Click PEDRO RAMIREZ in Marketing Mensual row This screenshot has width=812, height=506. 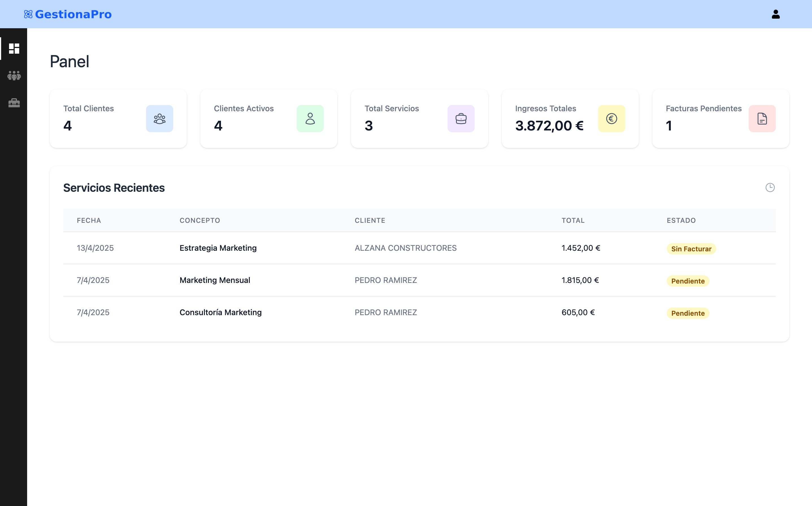point(386,280)
